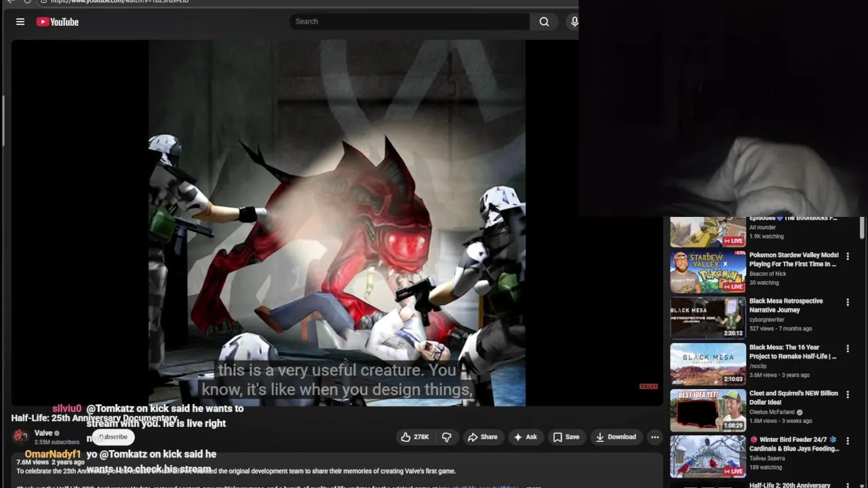Focus the YouTube Search field
The width and height of the screenshot is (868, 488).
point(410,22)
